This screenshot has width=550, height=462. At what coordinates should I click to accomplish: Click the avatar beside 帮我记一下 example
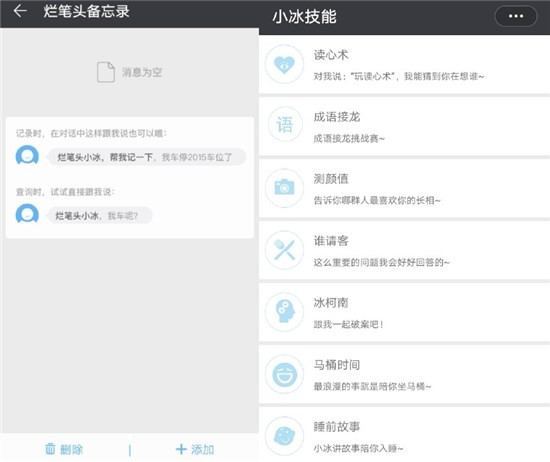pos(27,155)
